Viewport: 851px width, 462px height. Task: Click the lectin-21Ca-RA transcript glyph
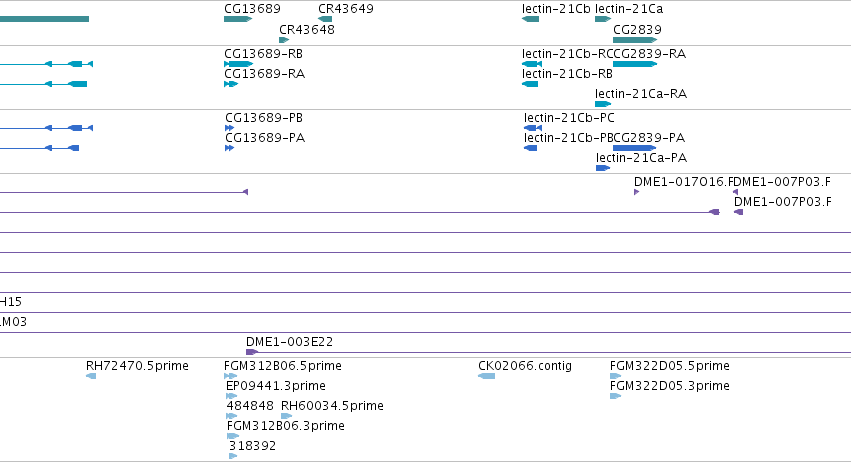click(x=603, y=104)
